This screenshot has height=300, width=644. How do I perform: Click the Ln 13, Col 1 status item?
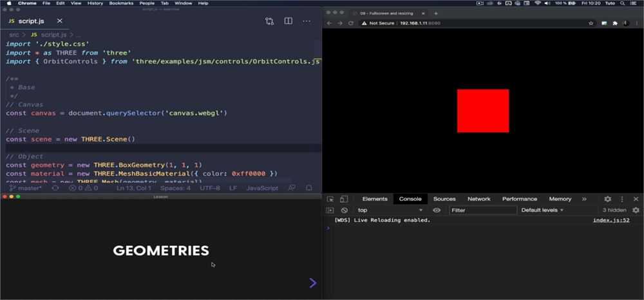pos(134,188)
